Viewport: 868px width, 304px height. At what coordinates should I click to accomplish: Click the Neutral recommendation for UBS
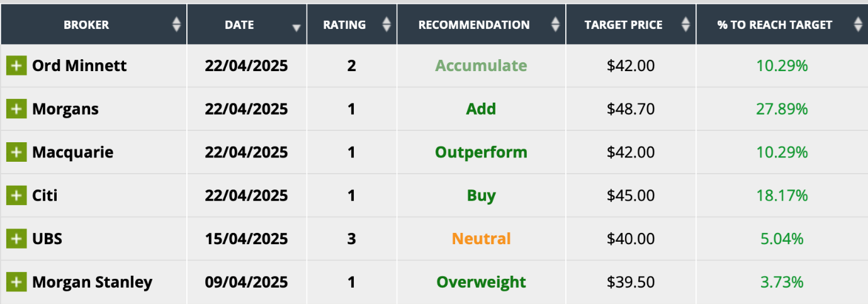(481, 239)
